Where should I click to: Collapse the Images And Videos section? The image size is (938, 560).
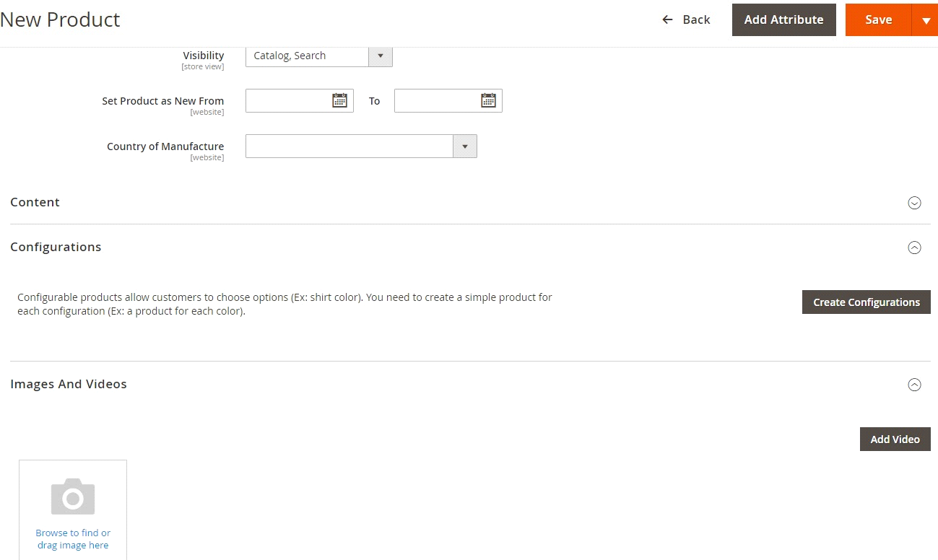coord(914,385)
